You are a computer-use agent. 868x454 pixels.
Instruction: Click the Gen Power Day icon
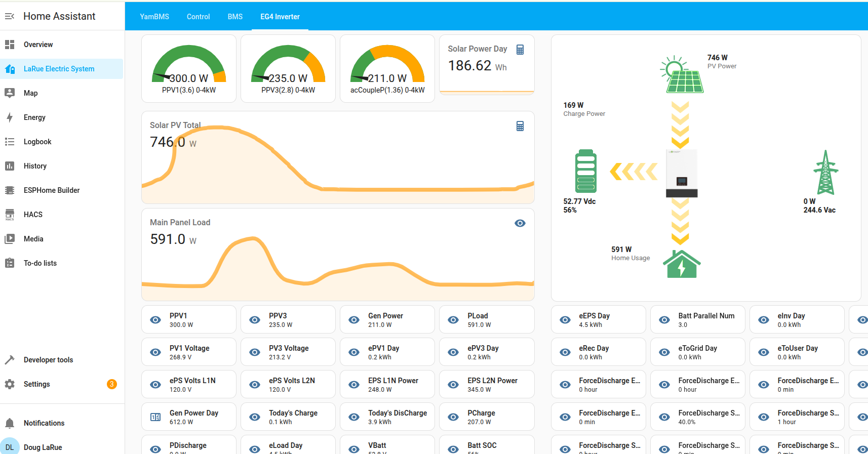(155, 417)
